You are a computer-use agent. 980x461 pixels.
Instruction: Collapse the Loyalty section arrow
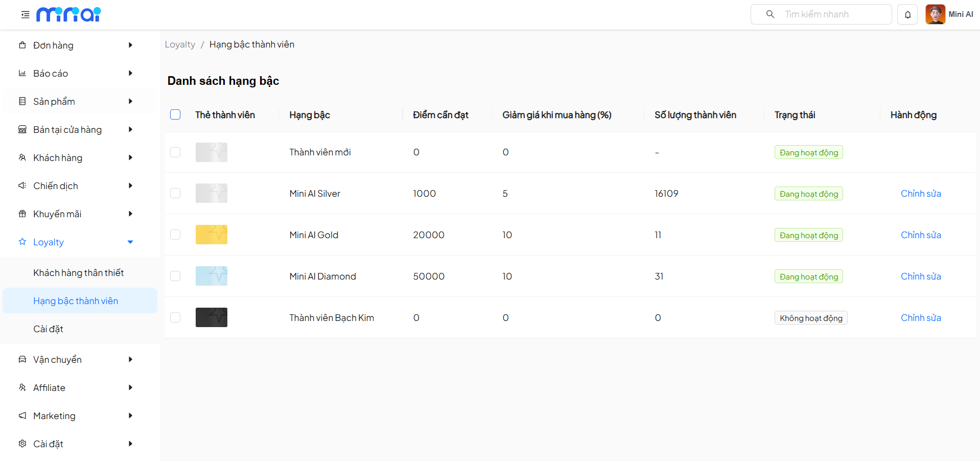pos(130,242)
